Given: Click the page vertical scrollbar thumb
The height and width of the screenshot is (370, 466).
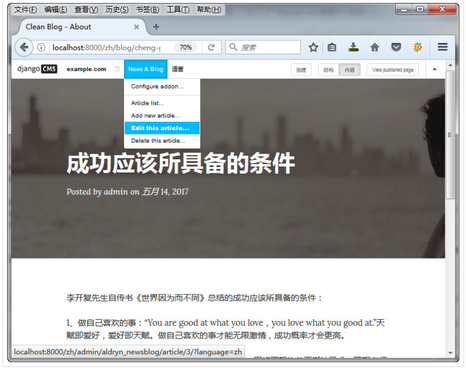Looking at the screenshot, I should 450,135.
